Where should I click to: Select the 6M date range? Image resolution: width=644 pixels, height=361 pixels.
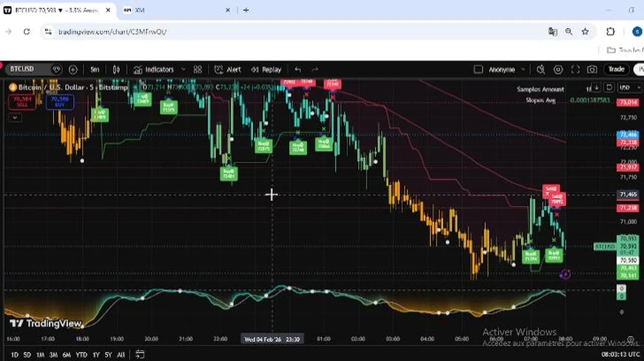[x=66, y=355]
